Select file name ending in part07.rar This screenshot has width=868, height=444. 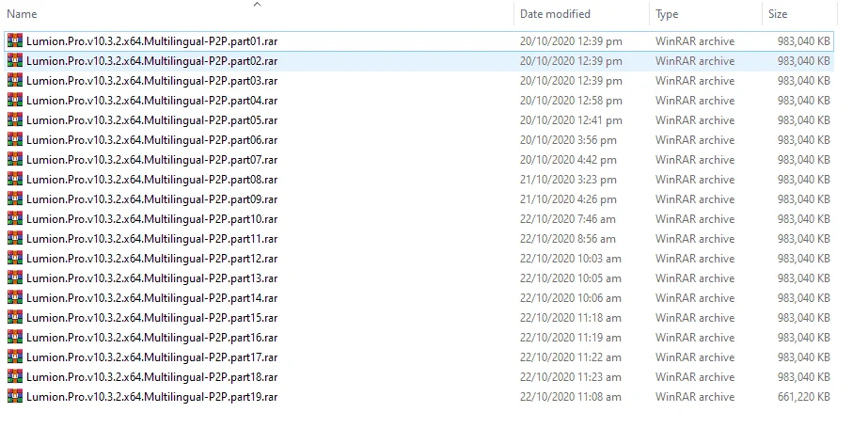[151, 159]
